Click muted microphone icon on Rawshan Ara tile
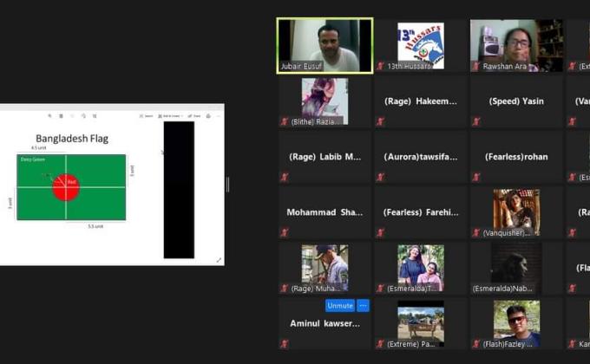Screen dimensions: 590x364 (475, 66)
